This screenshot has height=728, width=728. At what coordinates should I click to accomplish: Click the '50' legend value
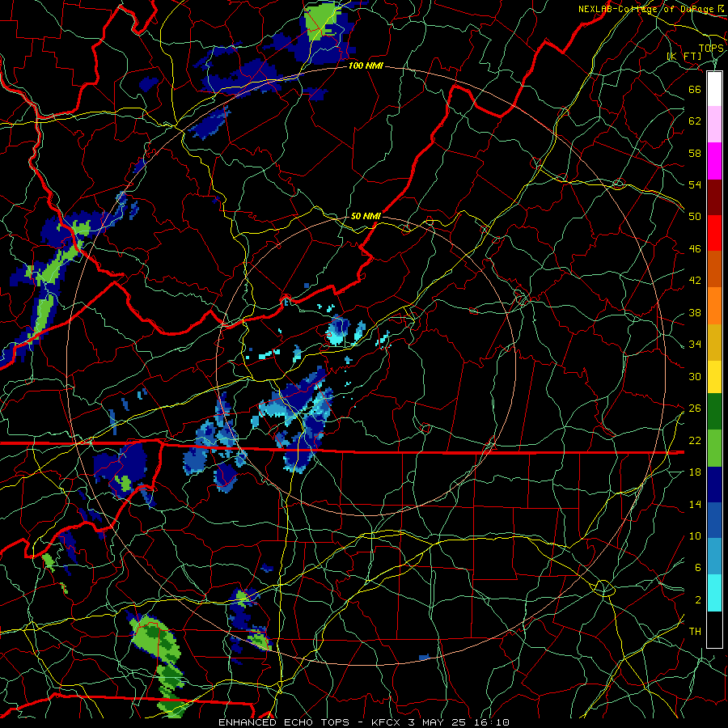click(695, 216)
